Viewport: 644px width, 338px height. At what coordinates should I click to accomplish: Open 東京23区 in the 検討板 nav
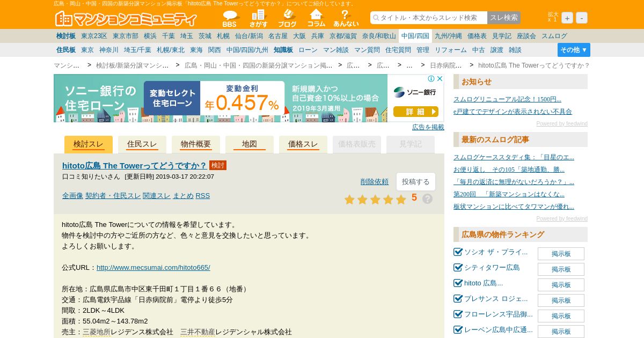coord(94,36)
